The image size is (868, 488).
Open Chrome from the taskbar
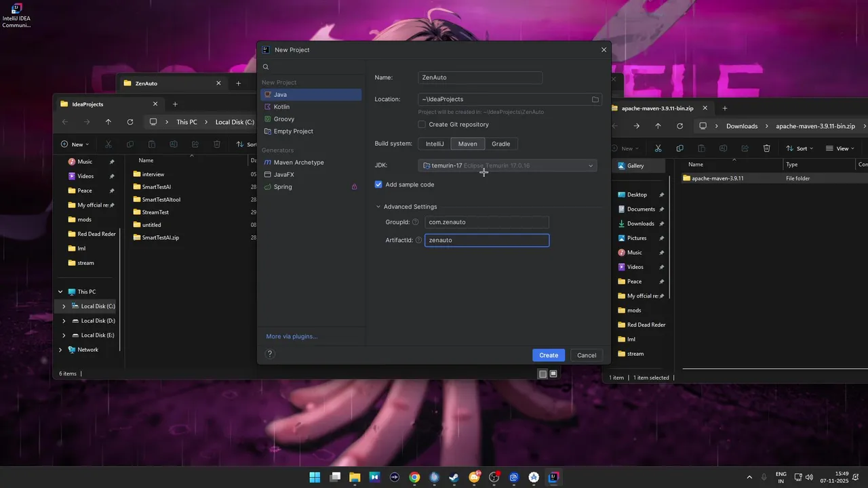pyautogui.click(x=414, y=477)
